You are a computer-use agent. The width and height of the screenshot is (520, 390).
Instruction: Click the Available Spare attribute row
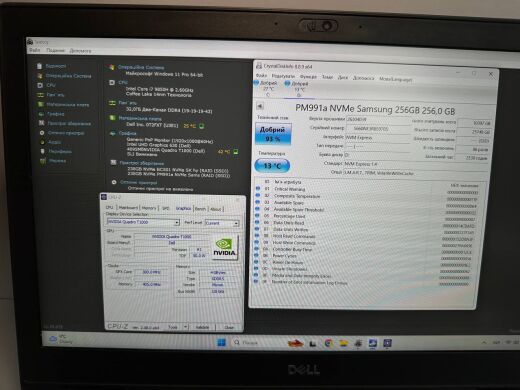366,203
